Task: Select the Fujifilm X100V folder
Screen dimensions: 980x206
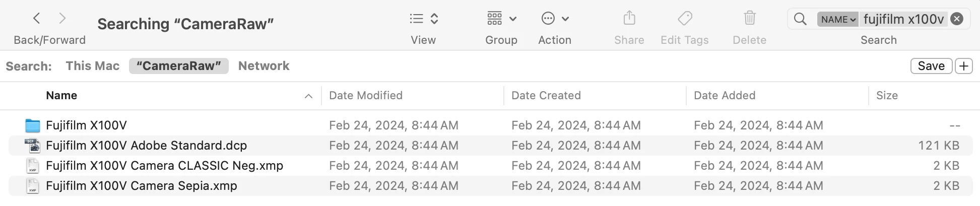Action: 86,125
